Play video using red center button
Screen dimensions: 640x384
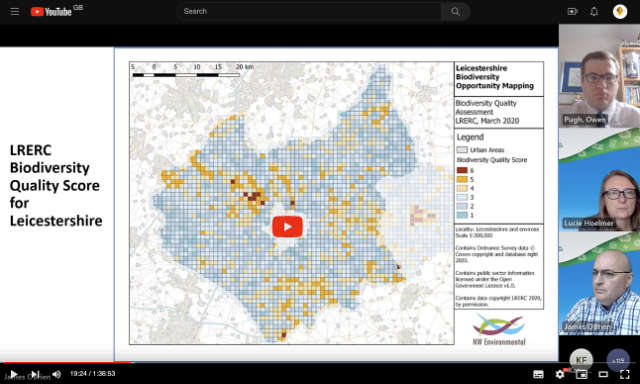click(287, 226)
